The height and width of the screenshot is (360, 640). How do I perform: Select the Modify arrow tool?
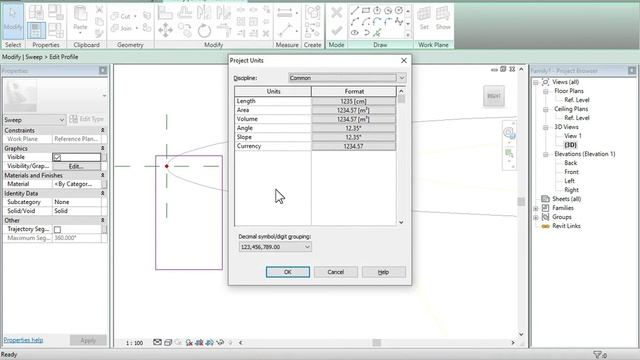13,20
